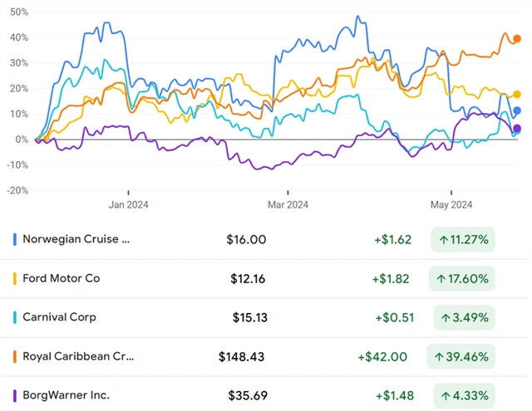Click the Ford Motor Co row label
Screen dimensions: 532x411
coord(62,279)
